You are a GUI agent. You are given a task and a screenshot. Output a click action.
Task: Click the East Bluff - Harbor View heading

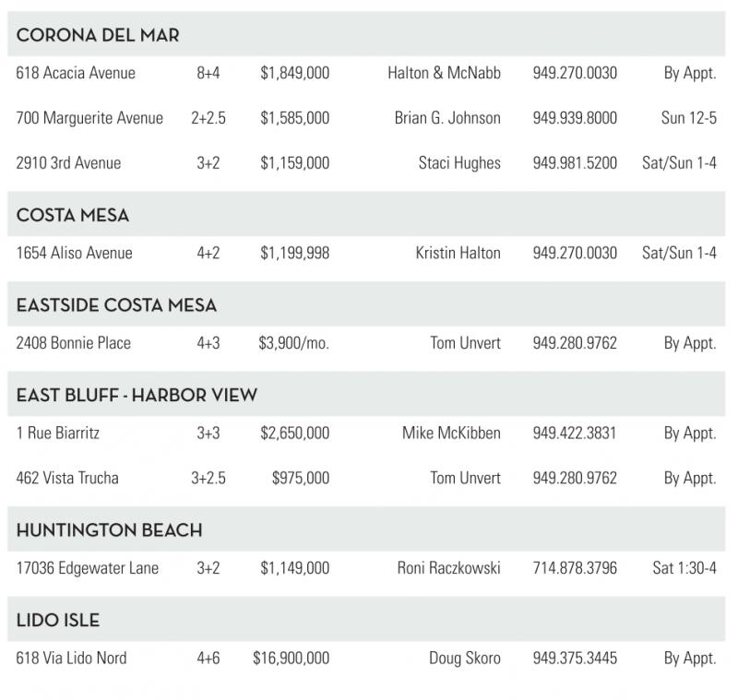pos(137,396)
